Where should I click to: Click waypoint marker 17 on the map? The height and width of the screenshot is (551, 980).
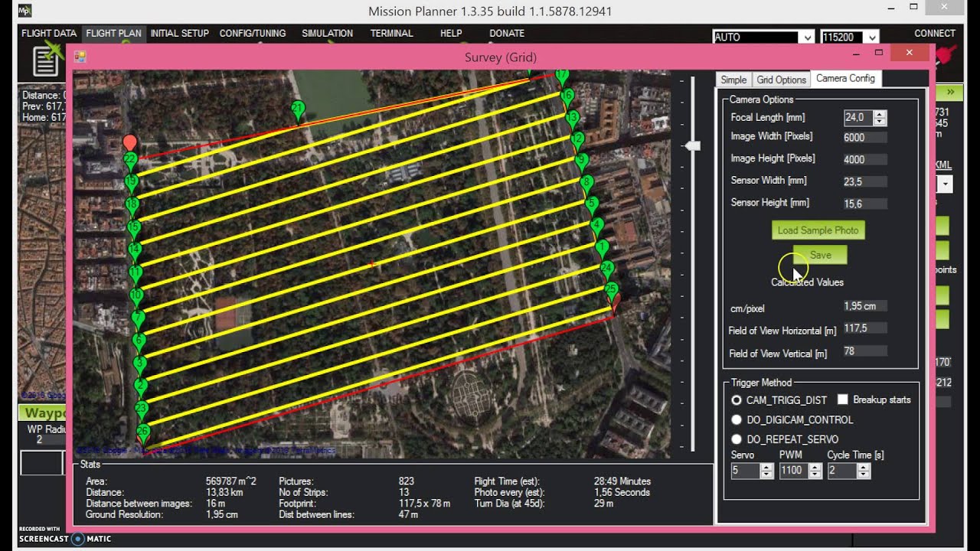pos(562,77)
